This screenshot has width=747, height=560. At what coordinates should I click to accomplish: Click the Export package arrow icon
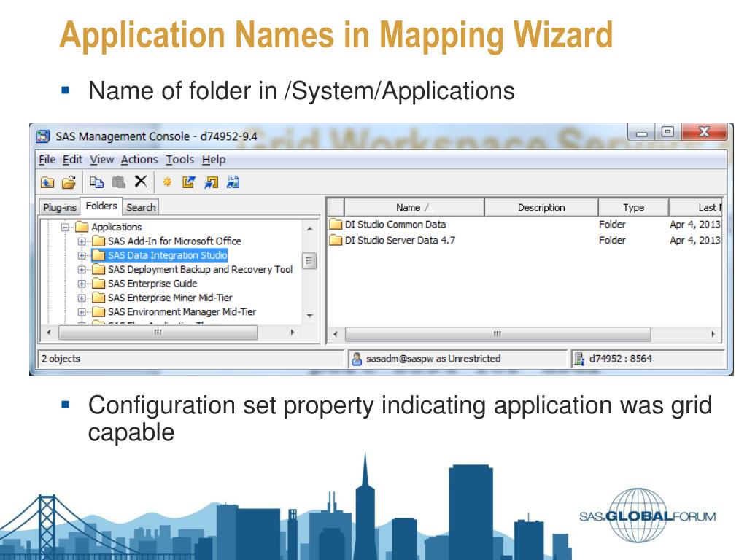point(189,182)
